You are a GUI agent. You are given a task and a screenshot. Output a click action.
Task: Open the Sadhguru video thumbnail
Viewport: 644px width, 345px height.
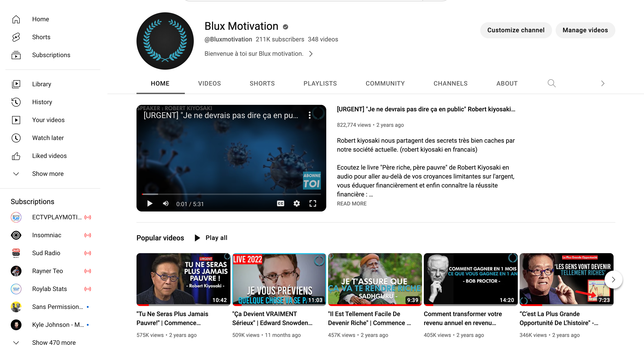pos(375,279)
